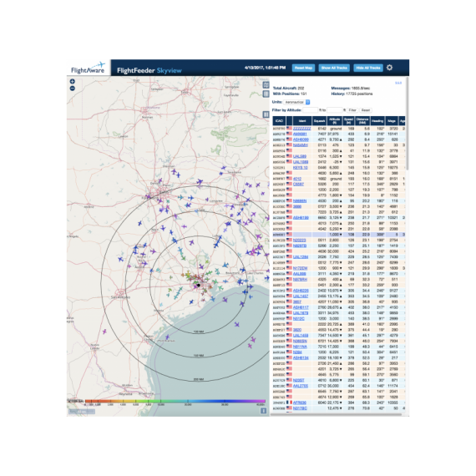Screen dimensions: 476x476
Task: Open the UAL1459 flight link
Action: point(301,336)
